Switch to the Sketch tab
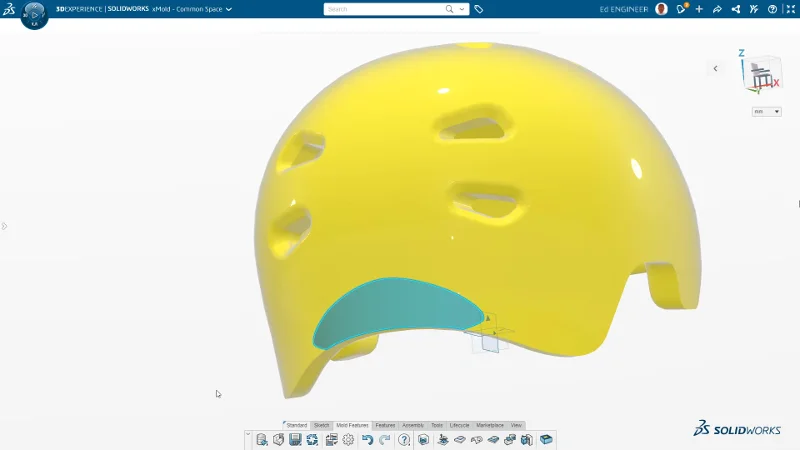The height and width of the screenshot is (450, 800). pos(321,425)
